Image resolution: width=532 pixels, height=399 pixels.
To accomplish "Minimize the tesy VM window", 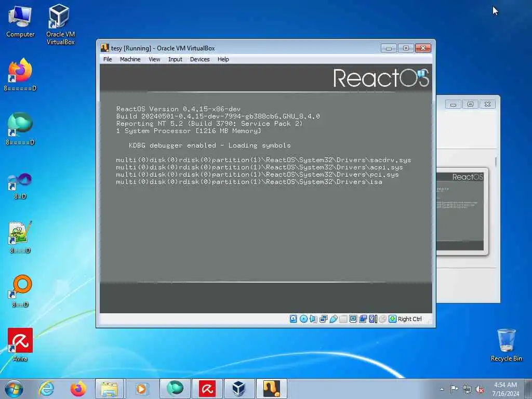I will (389, 48).
